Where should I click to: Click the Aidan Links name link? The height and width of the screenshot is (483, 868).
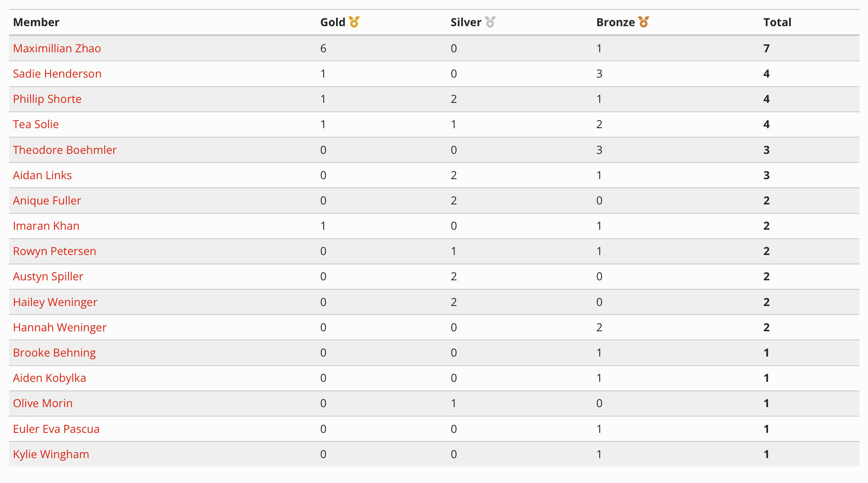pyautogui.click(x=42, y=175)
